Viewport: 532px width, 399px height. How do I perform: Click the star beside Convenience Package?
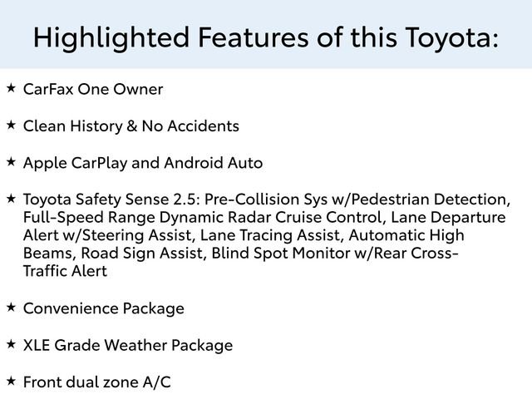[11, 308]
